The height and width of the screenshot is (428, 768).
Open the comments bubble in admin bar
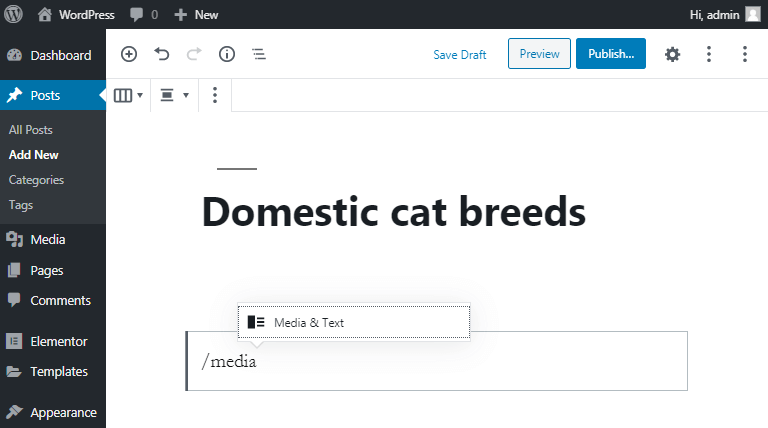point(144,15)
